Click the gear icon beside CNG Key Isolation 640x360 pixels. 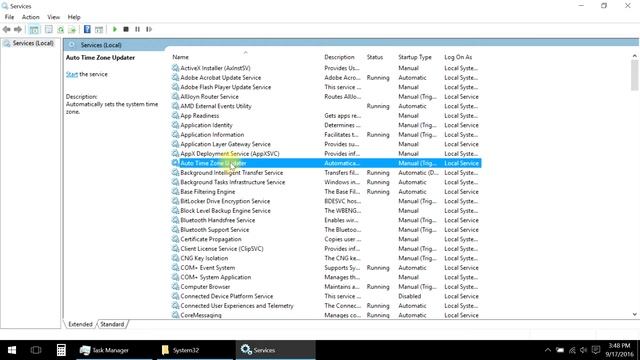click(175, 258)
